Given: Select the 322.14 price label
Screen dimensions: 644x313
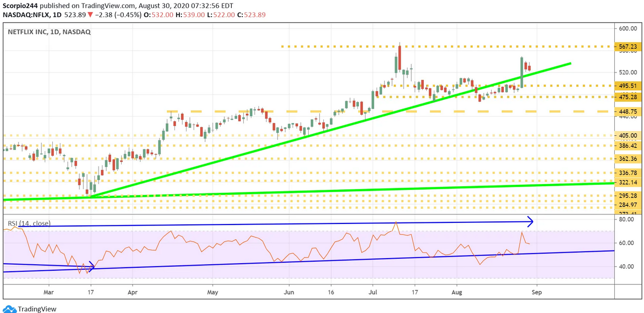Looking at the screenshot, I should (628, 182).
